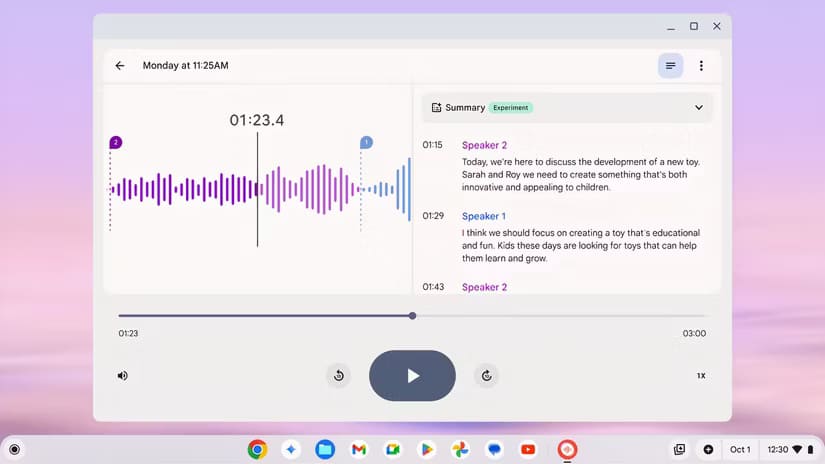The height and width of the screenshot is (464, 825).
Task: Click the purple waveform at the playhead
Action: tap(257, 189)
